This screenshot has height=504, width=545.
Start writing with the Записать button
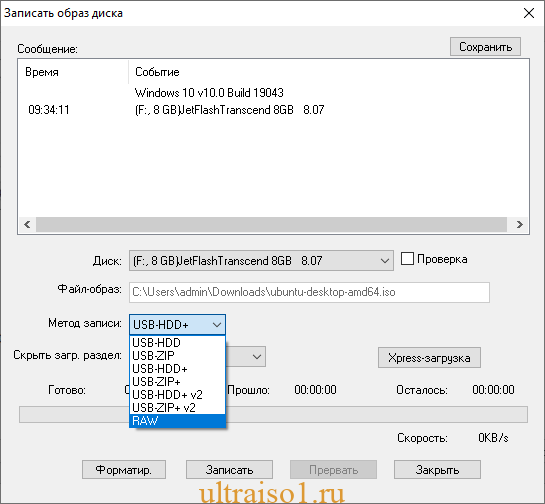[229, 470]
